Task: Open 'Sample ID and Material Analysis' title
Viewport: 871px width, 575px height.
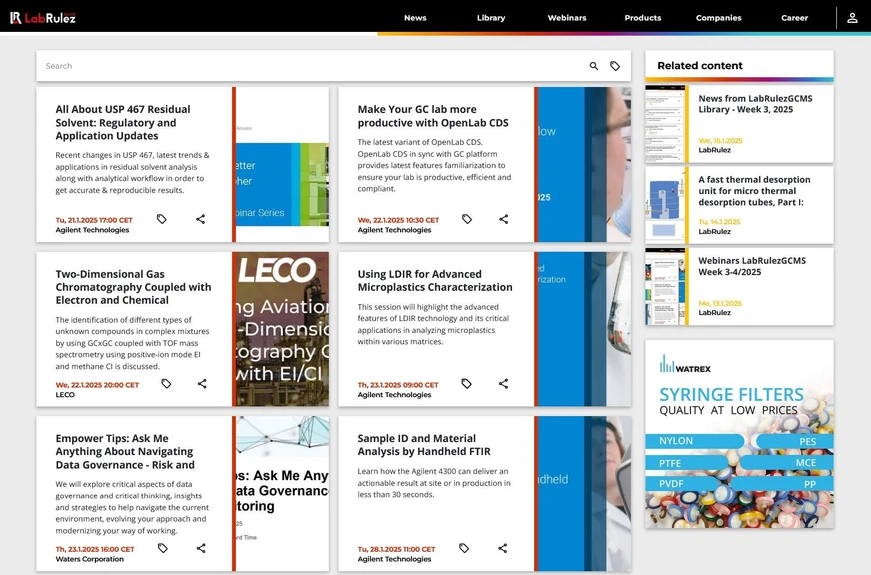Action: (x=424, y=445)
